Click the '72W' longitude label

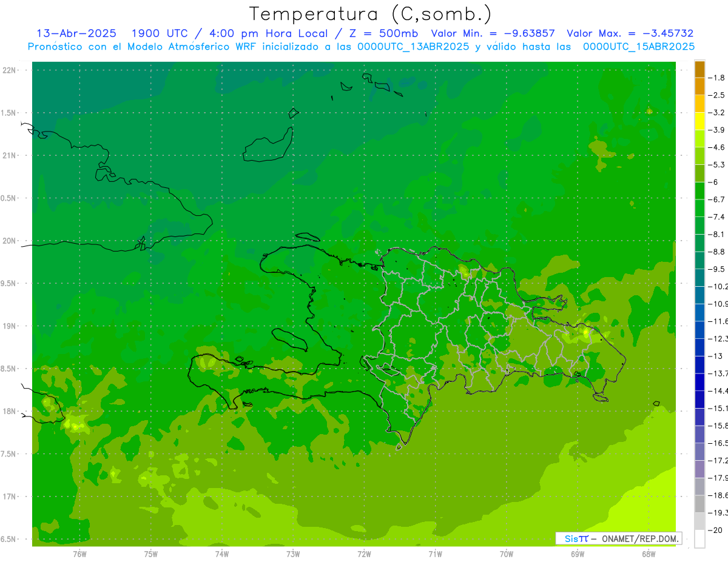pyautogui.click(x=365, y=554)
